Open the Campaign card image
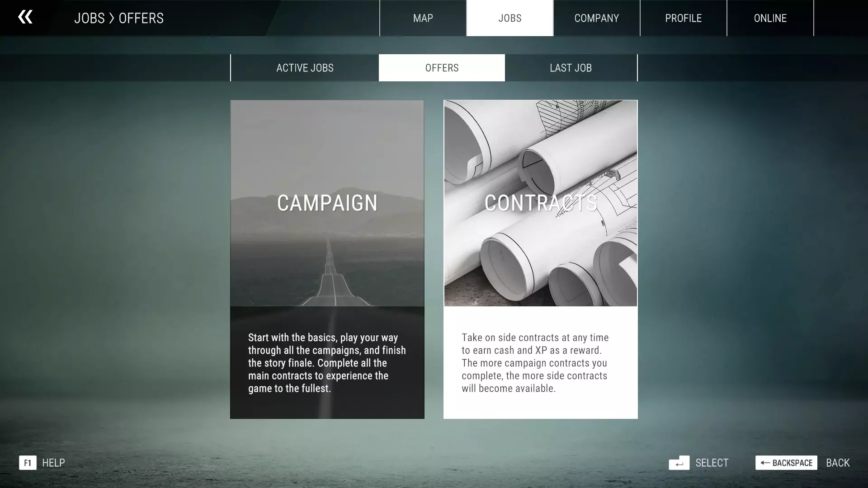The height and width of the screenshot is (488, 868). (x=327, y=203)
